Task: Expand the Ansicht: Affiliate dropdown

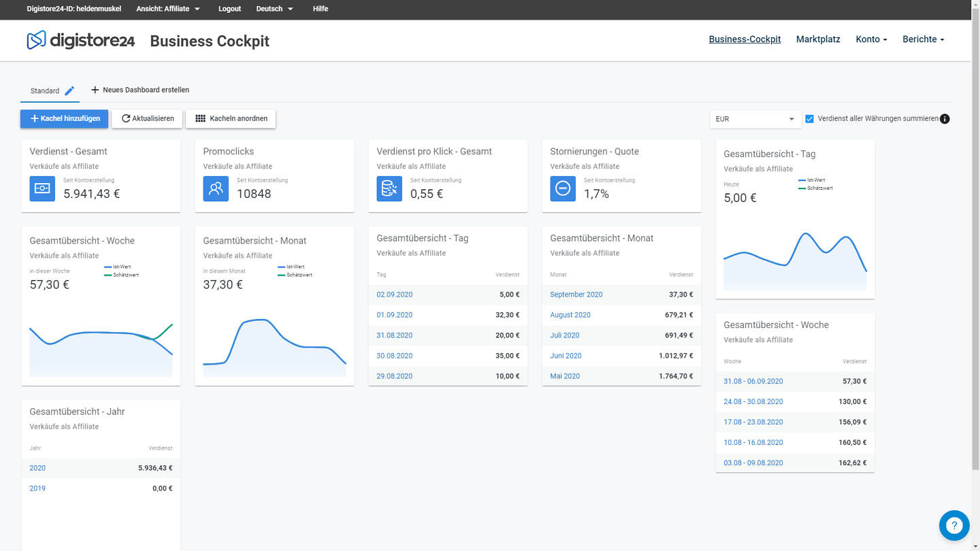Action: (x=167, y=9)
